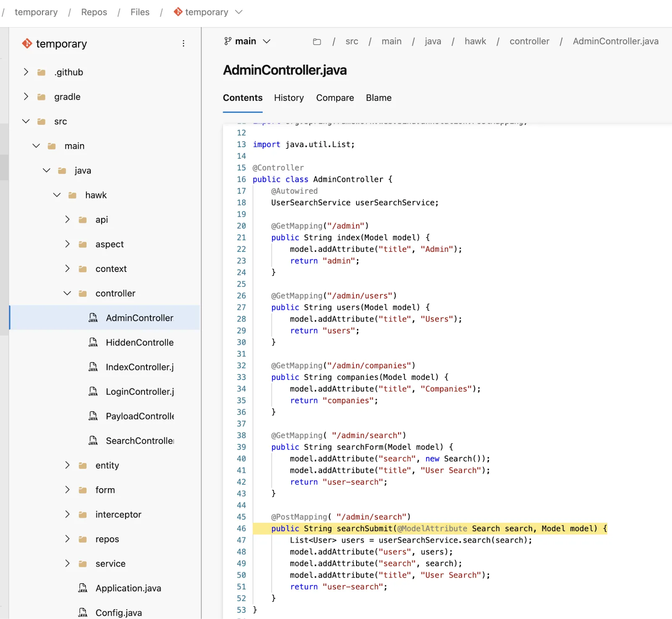
Task: Click the repo icon in top breadcrumb
Action: tap(178, 12)
